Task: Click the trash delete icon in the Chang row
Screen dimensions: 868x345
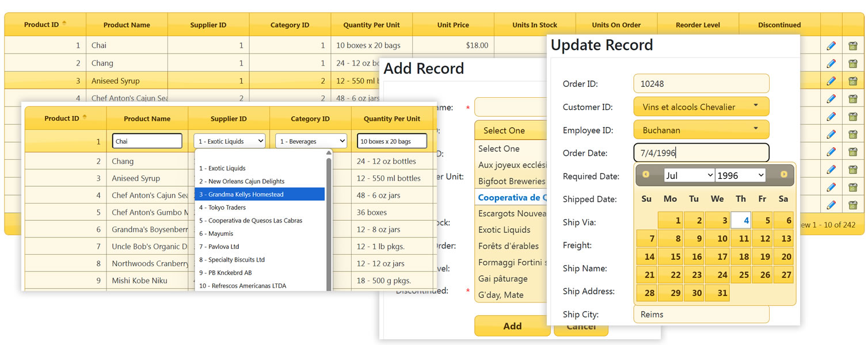Action: (x=852, y=63)
